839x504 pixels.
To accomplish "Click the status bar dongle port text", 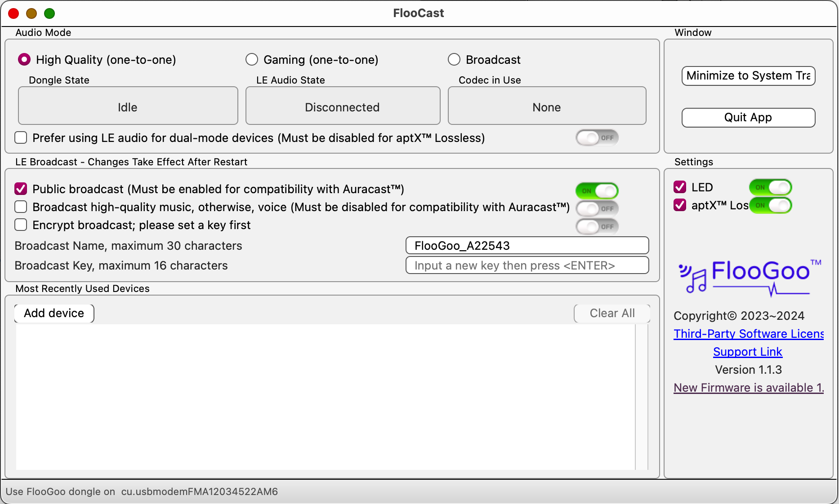I will 142,491.
